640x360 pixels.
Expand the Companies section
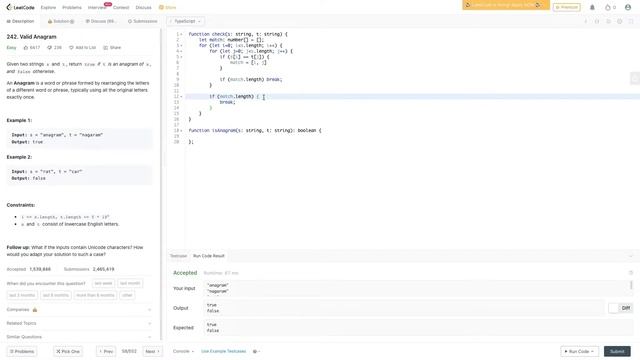[x=79, y=310]
